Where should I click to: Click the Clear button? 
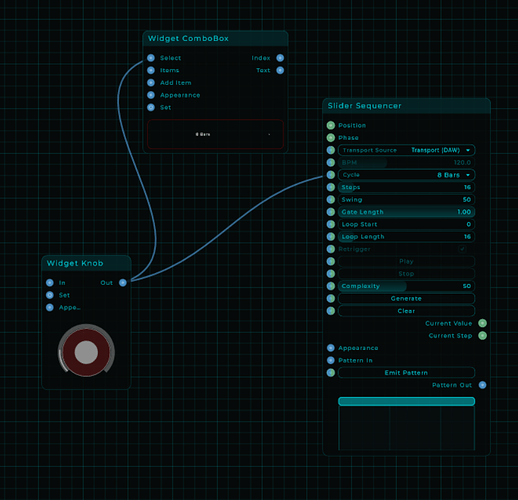click(406, 311)
